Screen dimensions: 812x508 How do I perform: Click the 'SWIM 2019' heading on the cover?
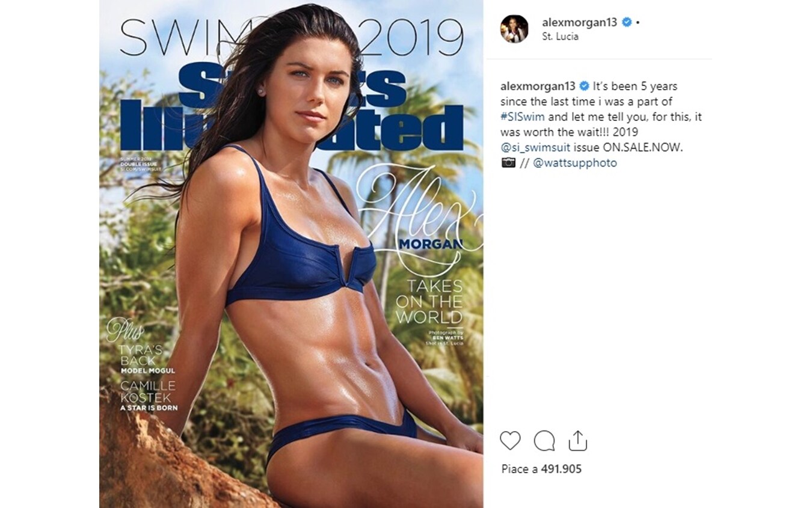tap(291, 38)
